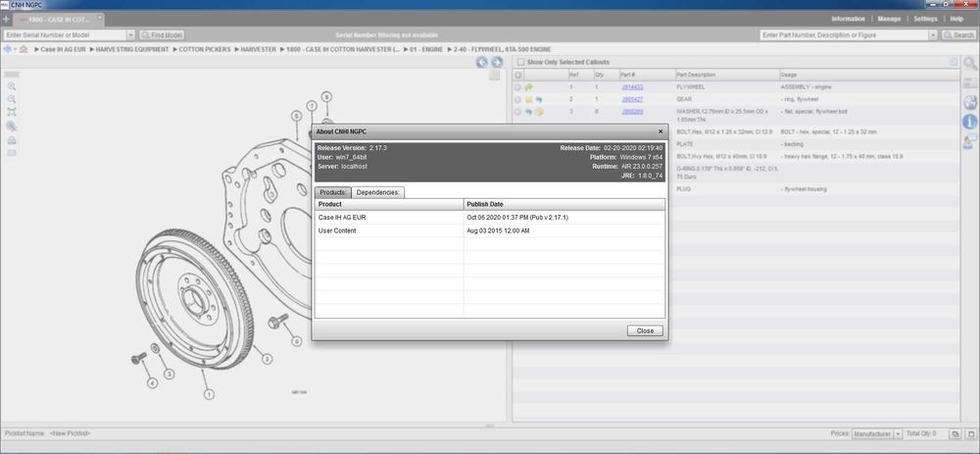The height and width of the screenshot is (454, 980).
Task: Click the box icon in WASHER row
Action: click(x=539, y=112)
